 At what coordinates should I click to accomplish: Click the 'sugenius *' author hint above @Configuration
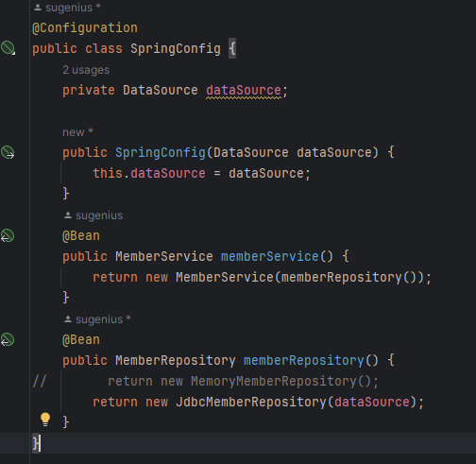point(67,8)
